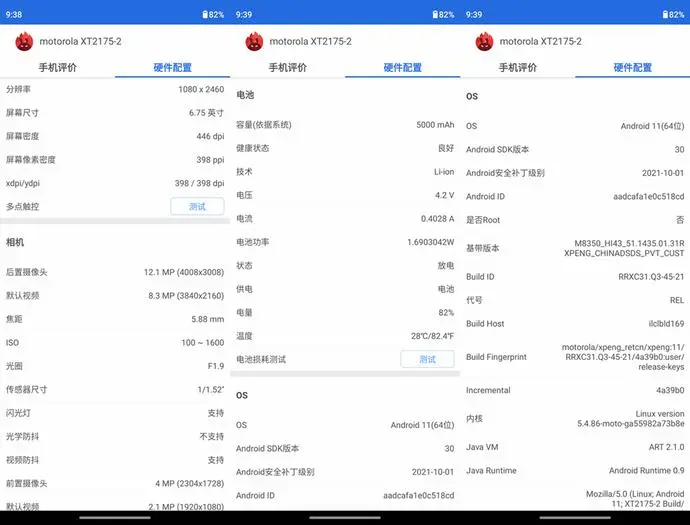Tap the 内核 row label
This screenshot has width=690, height=525.
pyautogui.click(x=474, y=419)
